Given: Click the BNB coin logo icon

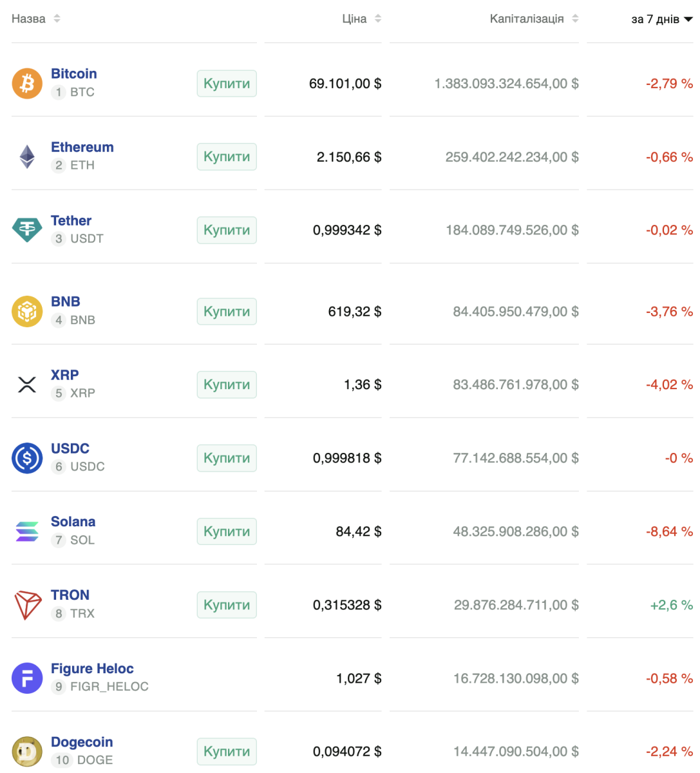Looking at the screenshot, I should [27, 311].
